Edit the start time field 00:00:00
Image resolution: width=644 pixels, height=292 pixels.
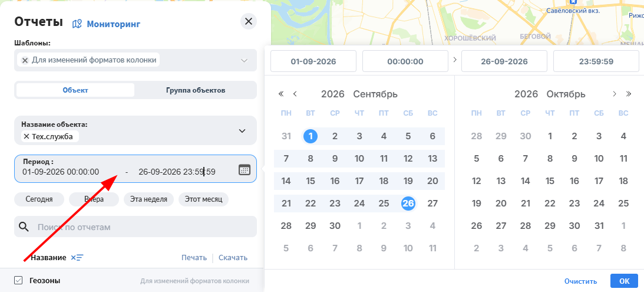405,61
